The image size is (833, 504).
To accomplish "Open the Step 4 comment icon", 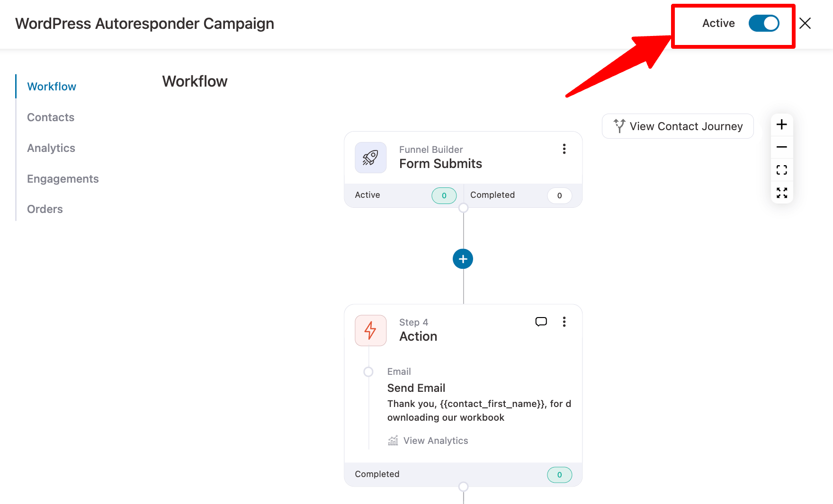I will click(x=541, y=322).
